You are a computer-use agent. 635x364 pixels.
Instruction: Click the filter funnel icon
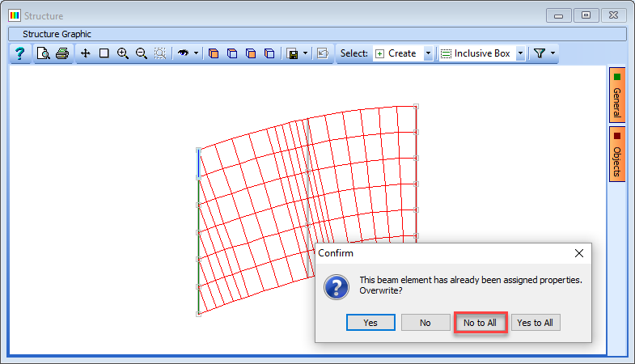pos(540,53)
